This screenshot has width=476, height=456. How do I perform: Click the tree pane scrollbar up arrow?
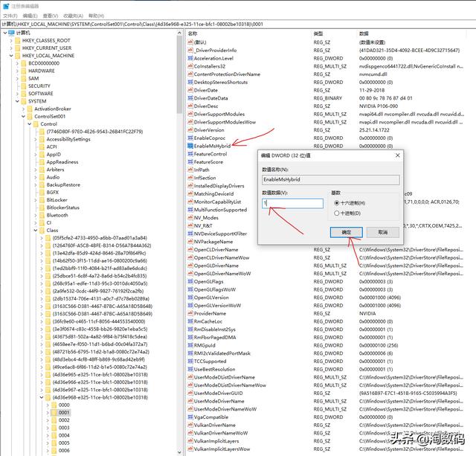(x=179, y=33)
